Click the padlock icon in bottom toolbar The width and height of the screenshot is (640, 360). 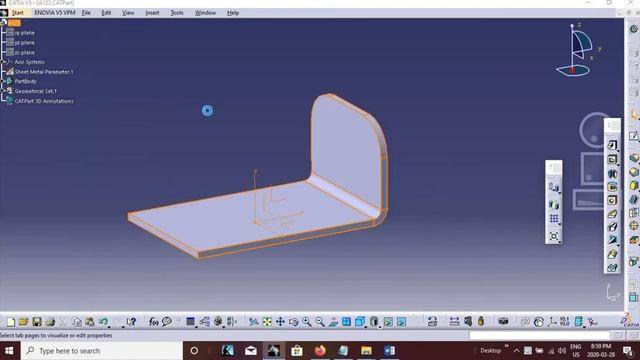click(x=481, y=322)
